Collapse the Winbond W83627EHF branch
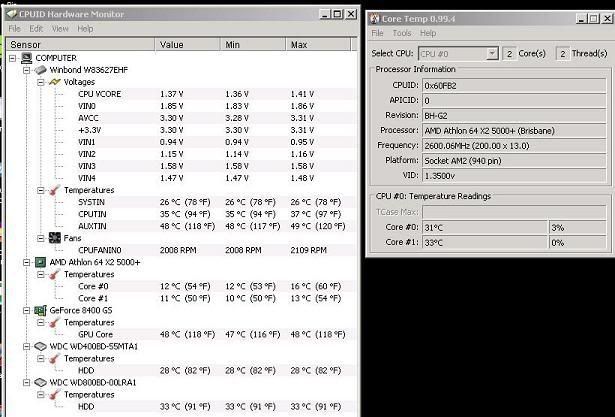This screenshot has height=417, width=615. (27, 70)
